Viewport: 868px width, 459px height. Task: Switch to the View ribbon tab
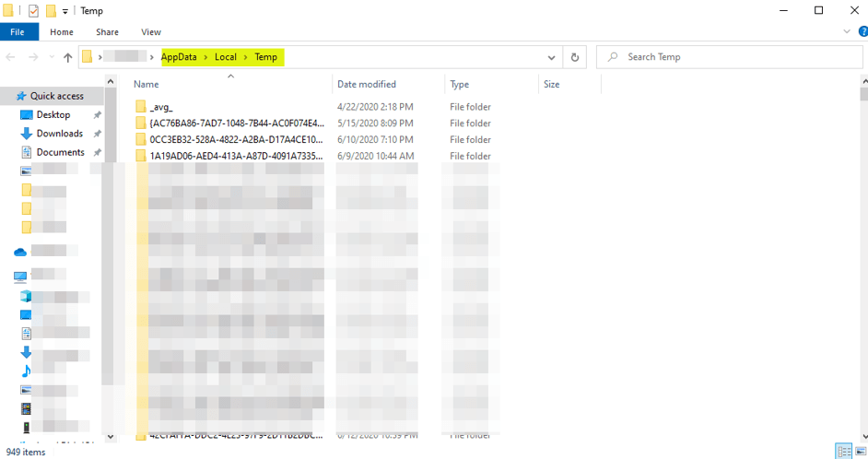pyautogui.click(x=150, y=32)
